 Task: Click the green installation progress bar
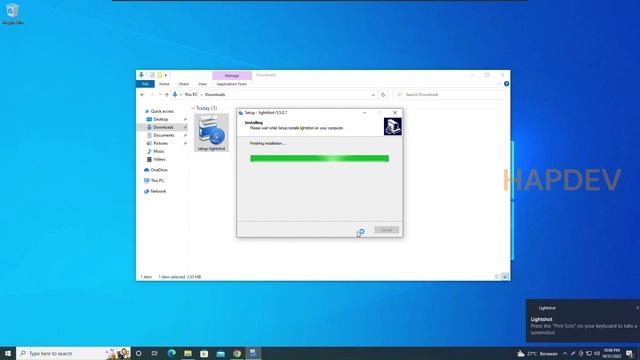[319, 158]
